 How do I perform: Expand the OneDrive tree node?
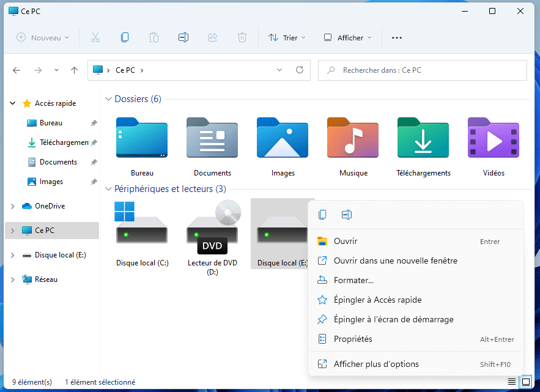click(12, 206)
